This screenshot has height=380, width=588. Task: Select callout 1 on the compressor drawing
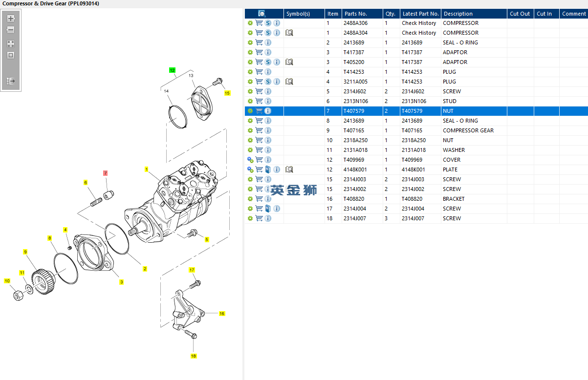pos(146,169)
